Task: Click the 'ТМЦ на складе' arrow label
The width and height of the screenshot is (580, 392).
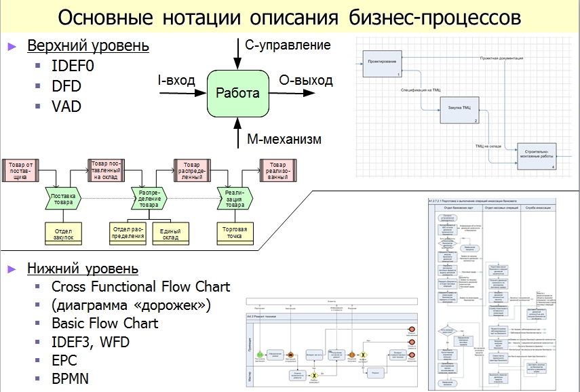Action: pyautogui.click(x=488, y=146)
